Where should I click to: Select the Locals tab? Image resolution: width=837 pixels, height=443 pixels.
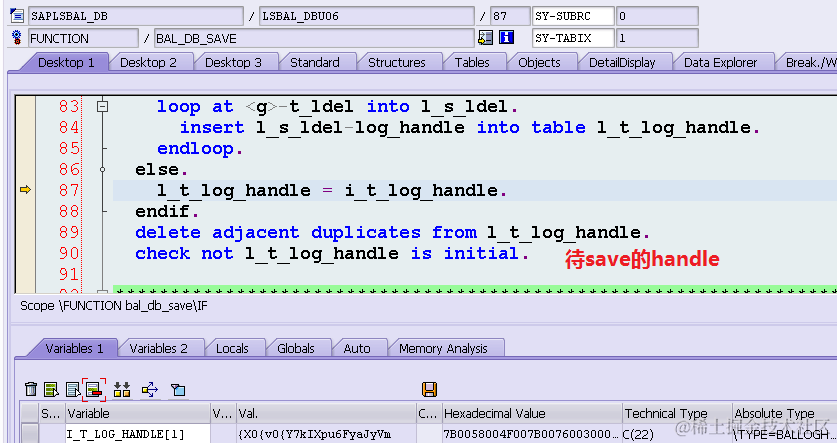232,349
